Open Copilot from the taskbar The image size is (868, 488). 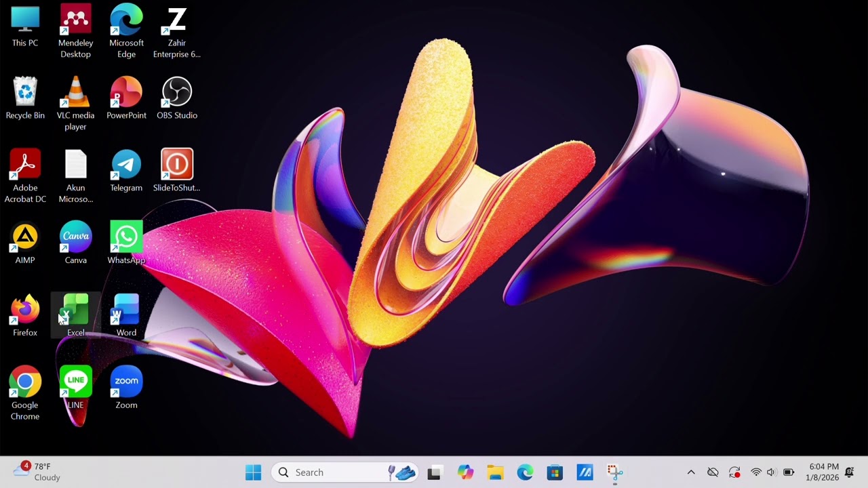(x=465, y=472)
